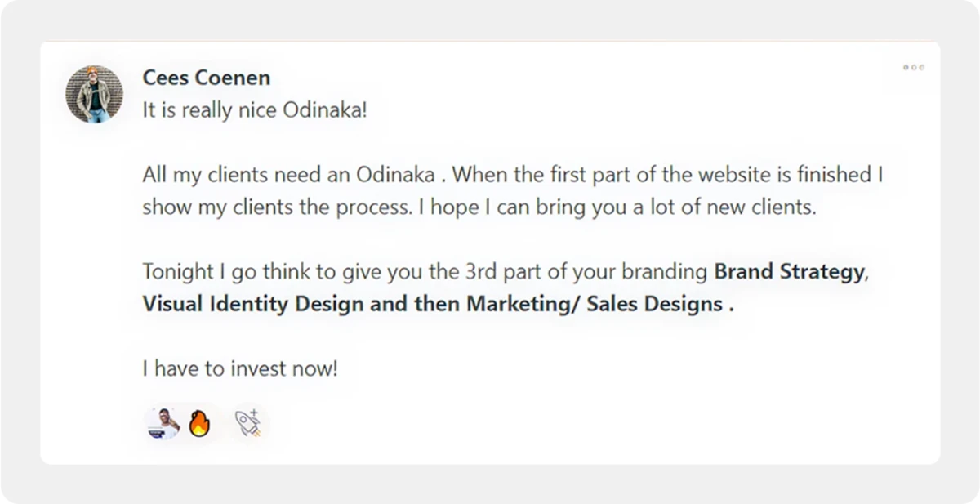
Task: Click the bold text "Brand Strategy"
Action: pos(788,271)
